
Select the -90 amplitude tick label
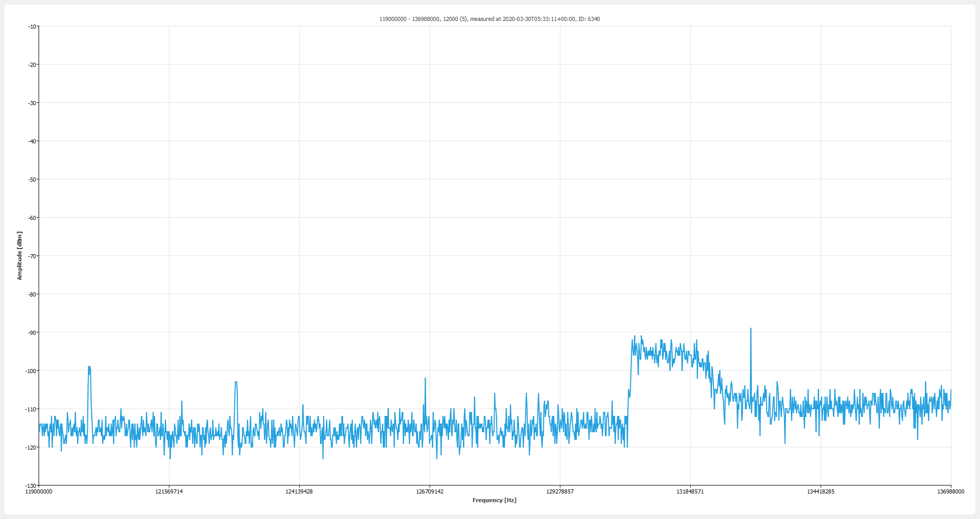tap(33, 333)
